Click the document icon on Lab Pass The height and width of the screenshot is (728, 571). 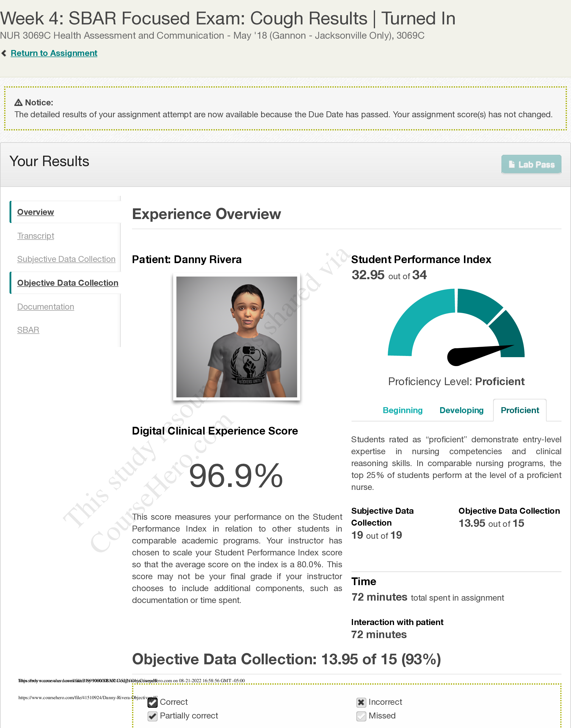pos(512,164)
